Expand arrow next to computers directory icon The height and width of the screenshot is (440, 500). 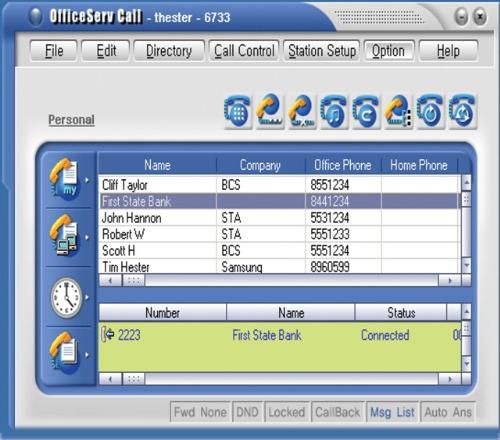click(x=87, y=238)
